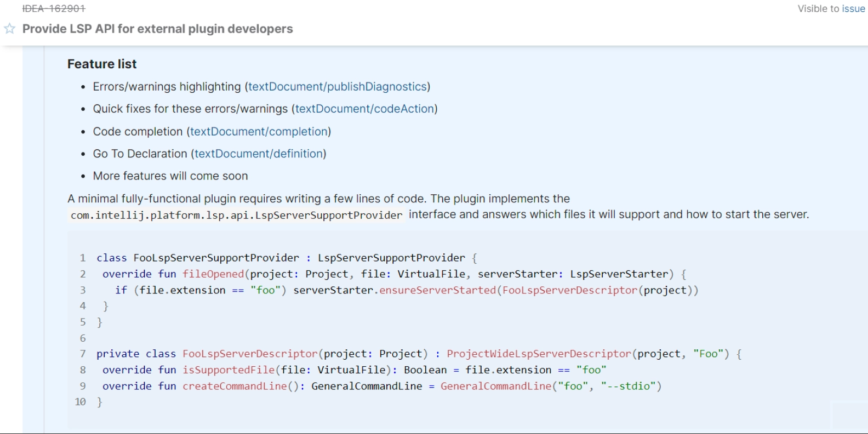
Task: Click the "--stdio" string in line 9
Action: [x=628, y=386]
